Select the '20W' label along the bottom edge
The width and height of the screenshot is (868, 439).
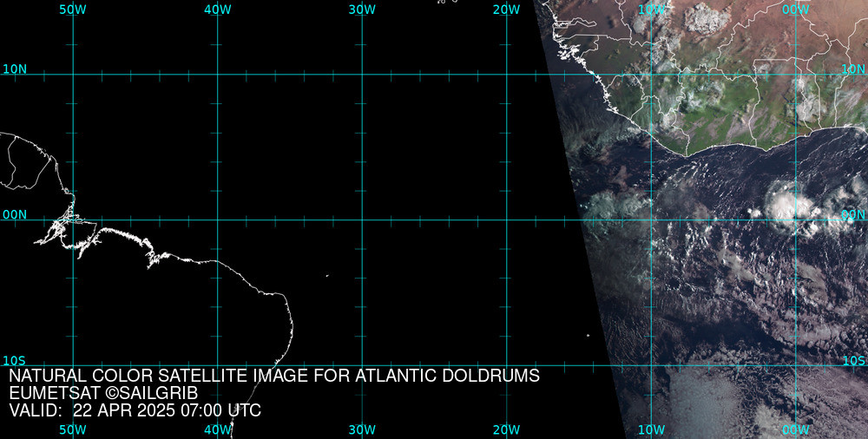click(507, 430)
